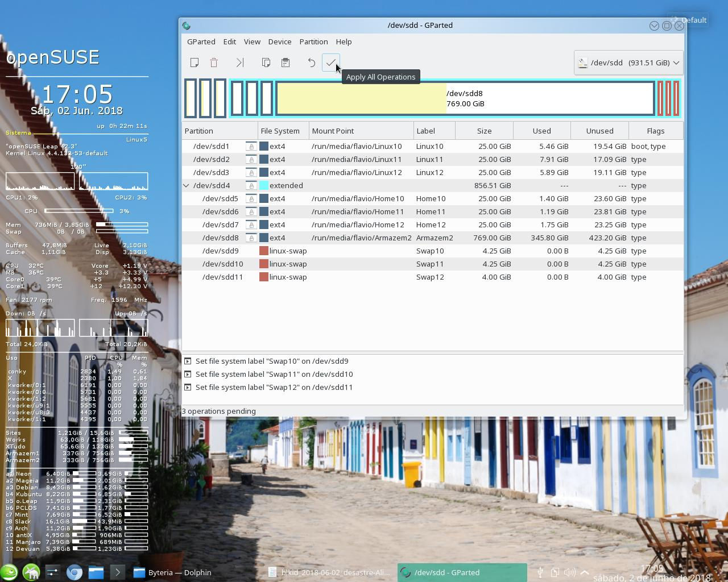728x582 pixels.
Task: Click the Resize/Move partition toolbar icon
Action: point(240,63)
